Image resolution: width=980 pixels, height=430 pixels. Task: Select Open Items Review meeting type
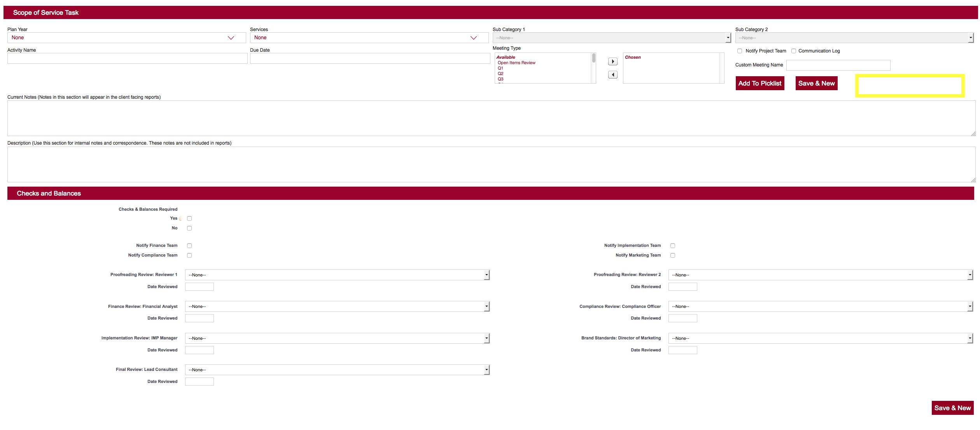coord(516,63)
